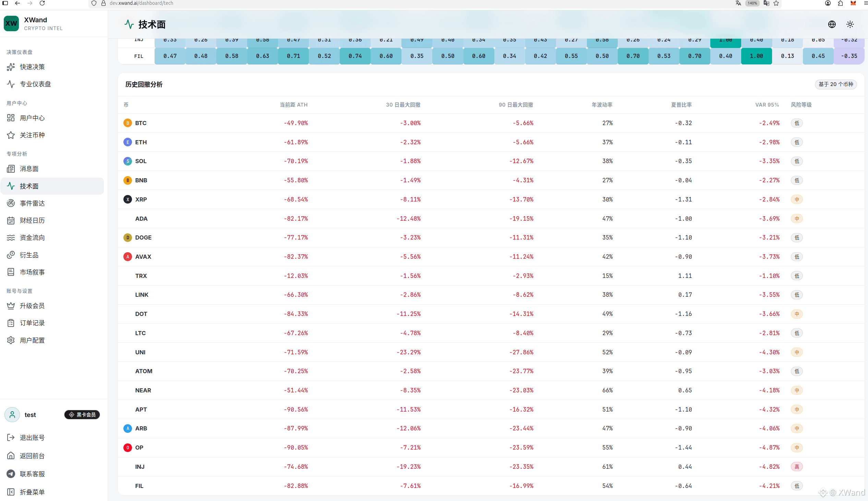The width and height of the screenshot is (868, 501).
Task: Open the 技术面 menu item
Action: (52, 186)
